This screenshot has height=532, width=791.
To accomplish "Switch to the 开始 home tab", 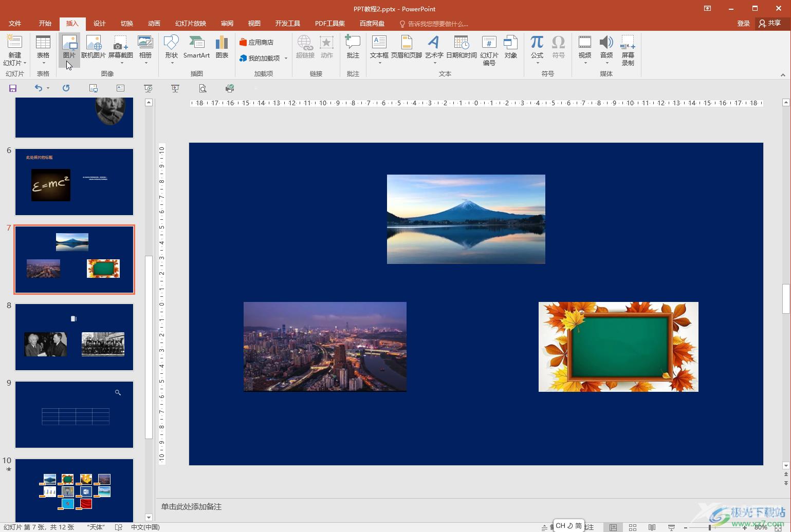I will pyautogui.click(x=45, y=24).
